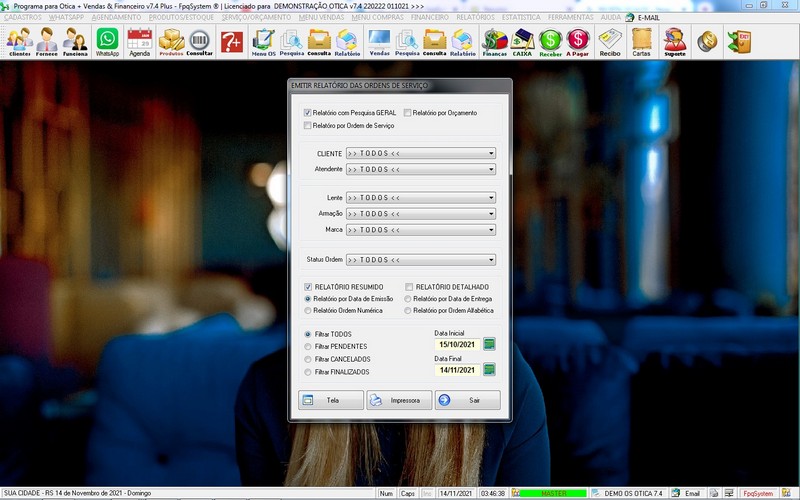
Task: Open Pesquisa icon next to Menu OS
Action: 291,42
